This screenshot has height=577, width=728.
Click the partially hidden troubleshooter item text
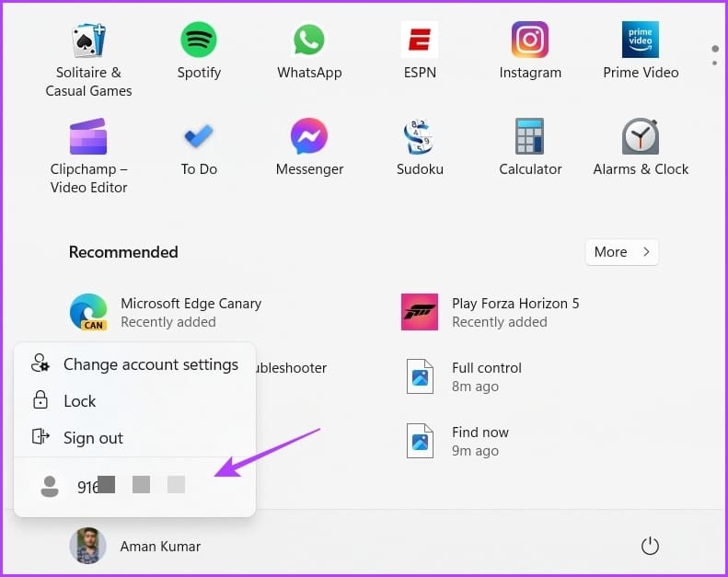pos(292,368)
